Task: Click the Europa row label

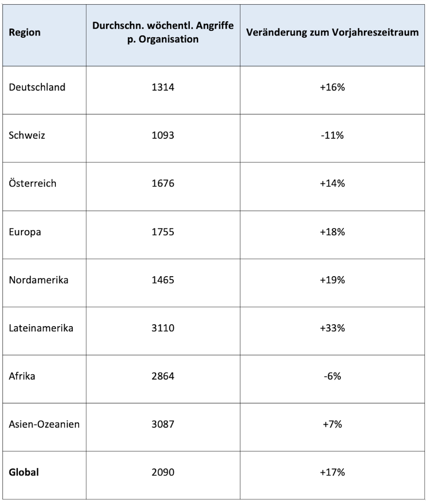Action: [x=25, y=232]
